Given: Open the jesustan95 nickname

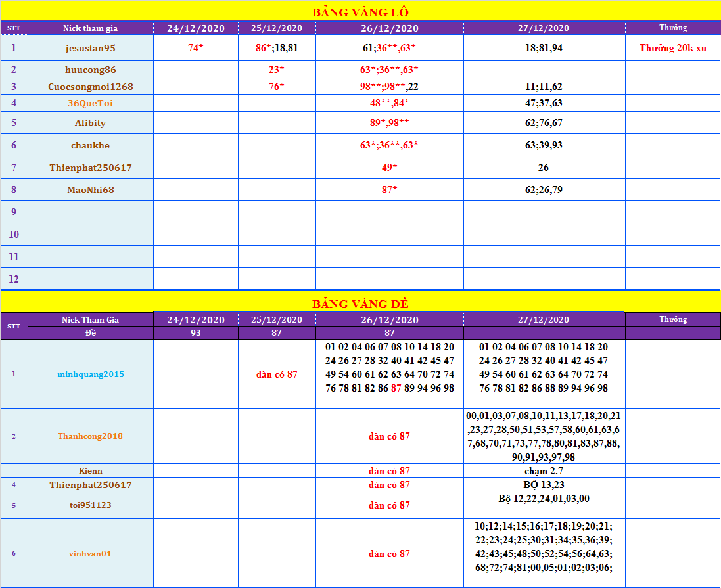Looking at the screenshot, I should (x=91, y=48).
